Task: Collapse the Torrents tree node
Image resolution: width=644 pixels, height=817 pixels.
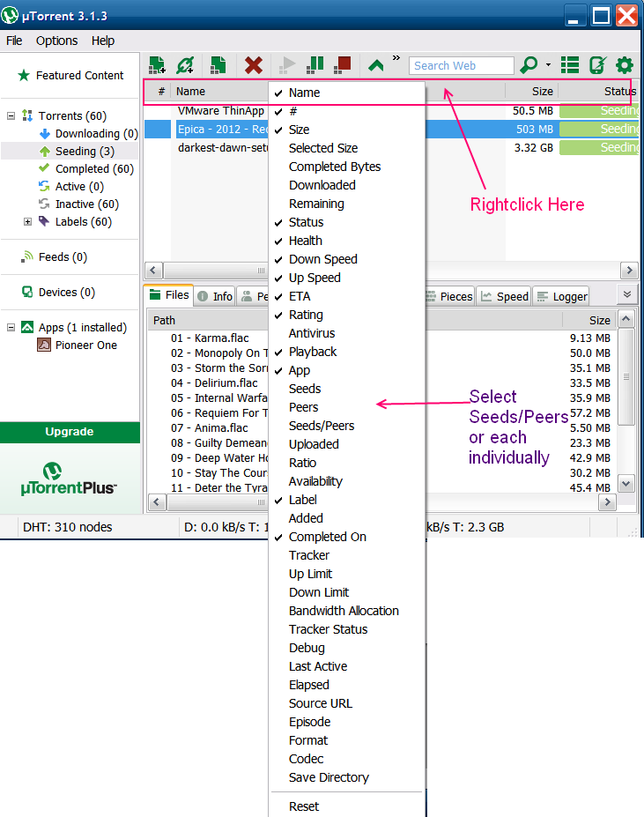Action: [x=11, y=115]
